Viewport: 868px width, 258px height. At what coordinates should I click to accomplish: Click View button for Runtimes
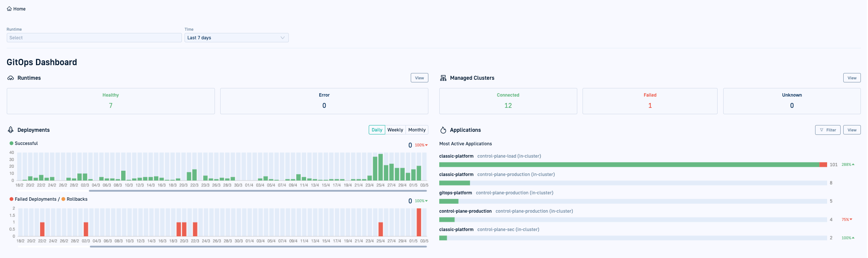(419, 78)
